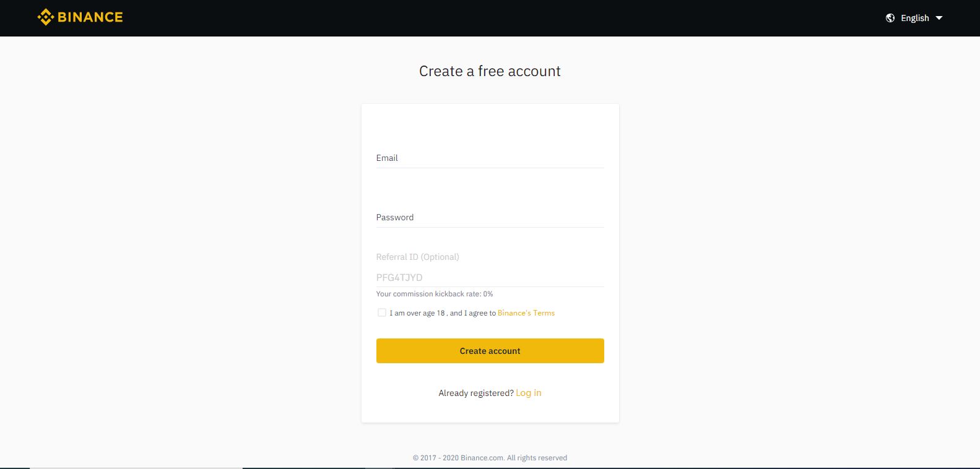Click the Binance diamond logo icon
The image size is (980, 469).
46,17
